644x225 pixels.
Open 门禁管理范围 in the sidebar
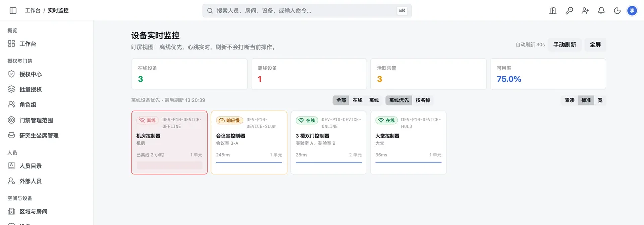coord(46,120)
